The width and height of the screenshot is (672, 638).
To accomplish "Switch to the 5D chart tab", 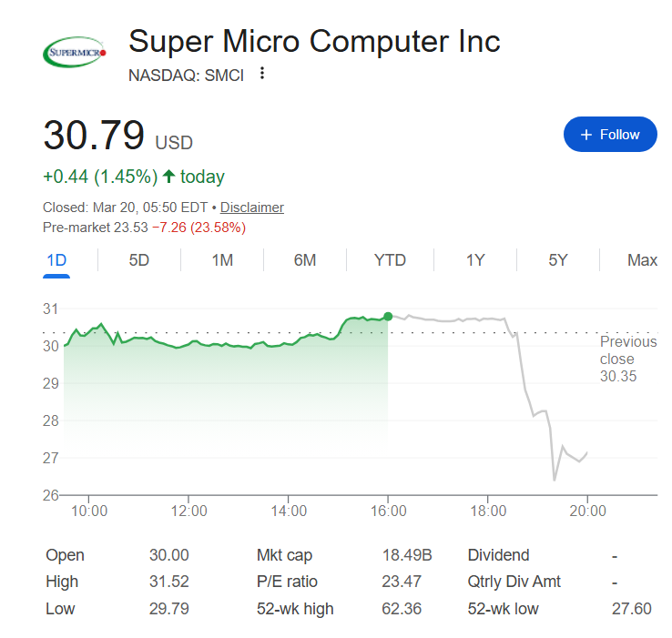I will 138,260.
